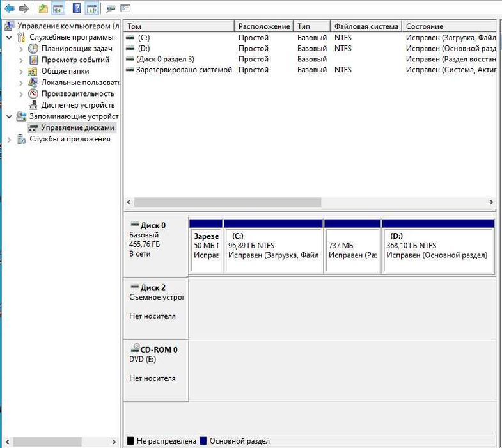The width and height of the screenshot is (502, 448).
Task: Select Управление компьютером root node
Action: pyautogui.click(x=68, y=26)
